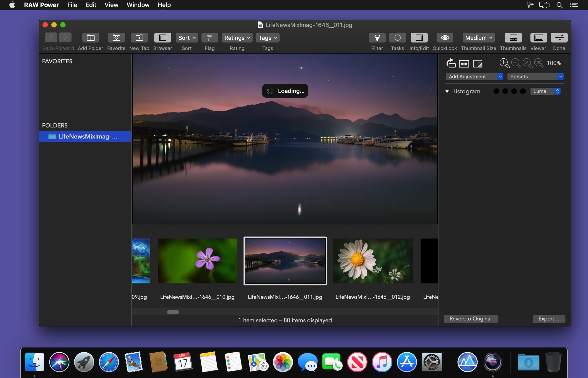Open the View menu
This screenshot has height=378, width=588.
click(x=111, y=5)
